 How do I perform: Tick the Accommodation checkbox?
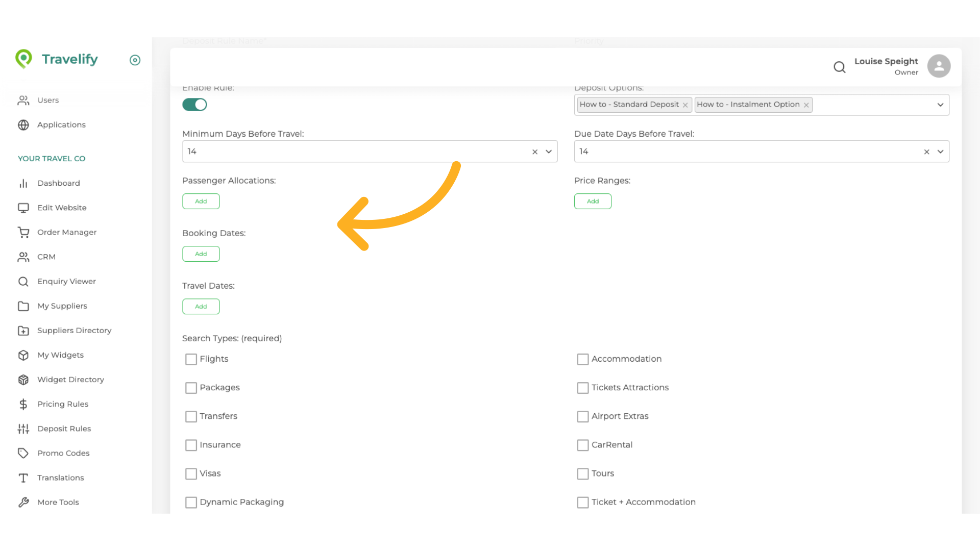582,359
